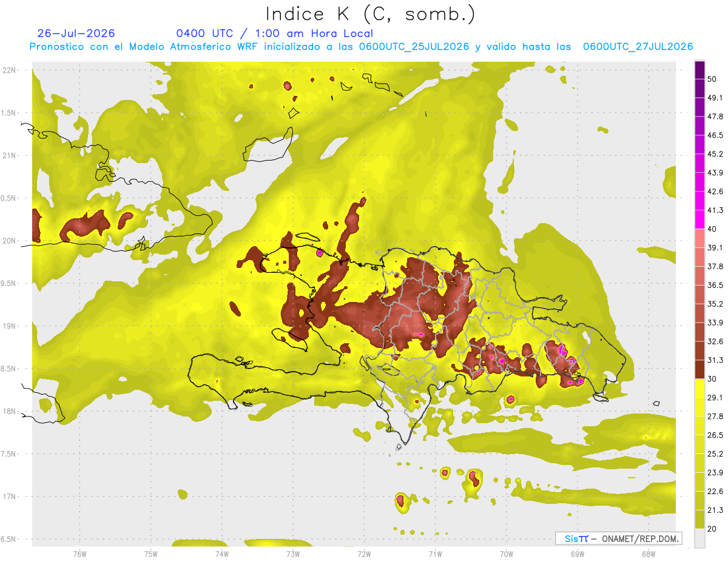Image resolution: width=728 pixels, height=562 pixels.
Task: Click the '30' colorbar value
Action: [x=713, y=379]
